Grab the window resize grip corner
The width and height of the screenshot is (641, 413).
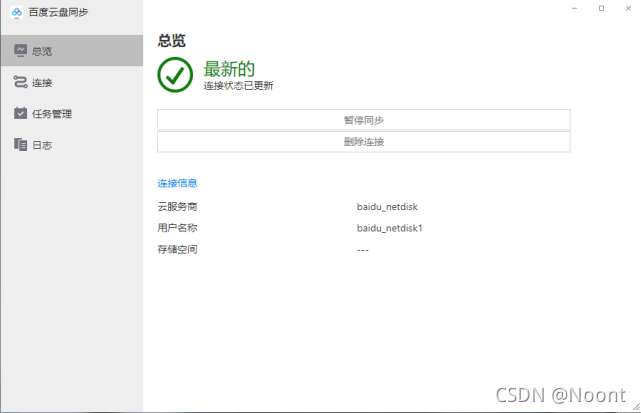tap(636, 407)
